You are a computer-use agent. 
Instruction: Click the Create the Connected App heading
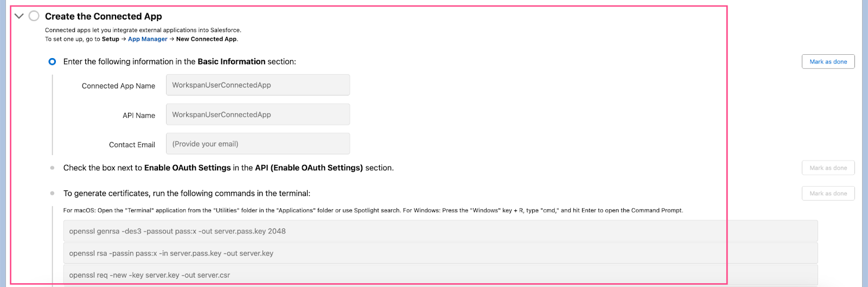[x=103, y=16]
